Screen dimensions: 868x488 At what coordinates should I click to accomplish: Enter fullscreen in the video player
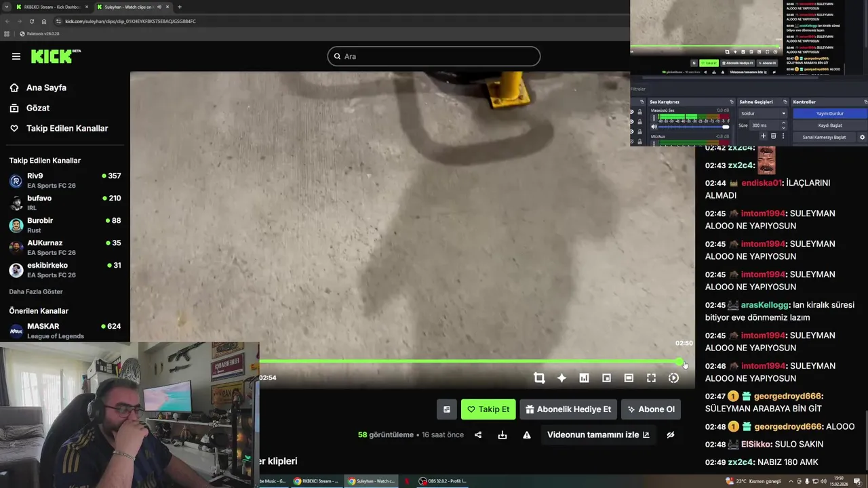(x=651, y=378)
